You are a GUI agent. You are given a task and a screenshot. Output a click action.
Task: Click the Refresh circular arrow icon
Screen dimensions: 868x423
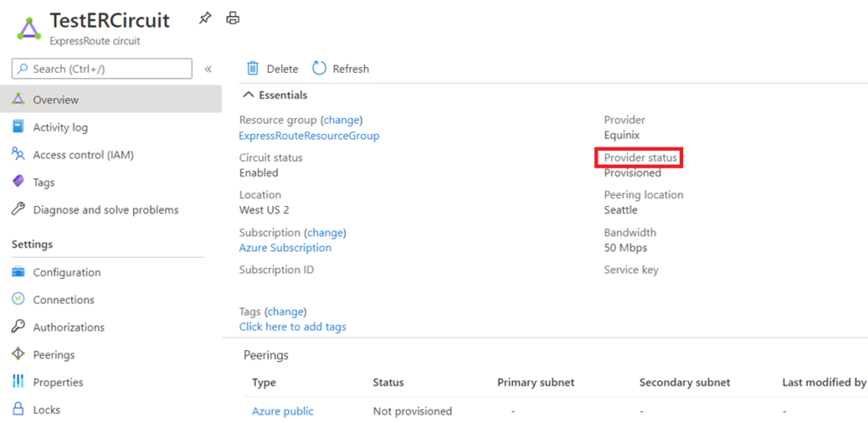320,69
